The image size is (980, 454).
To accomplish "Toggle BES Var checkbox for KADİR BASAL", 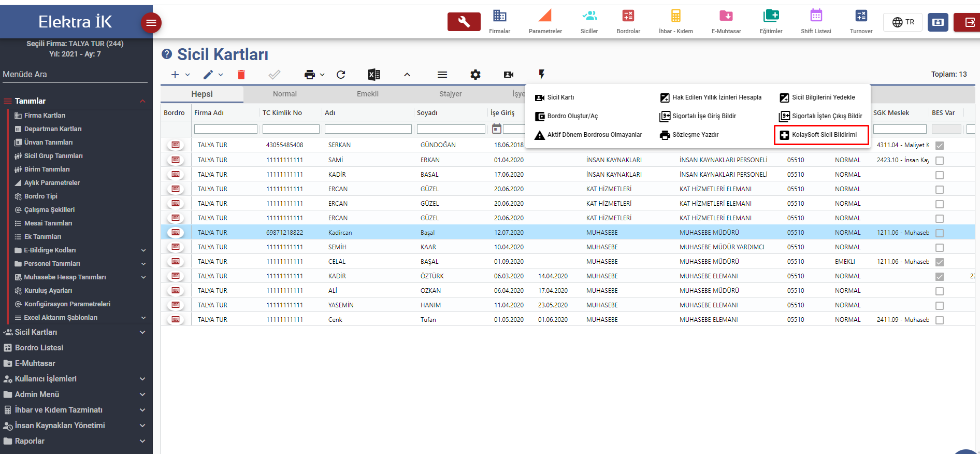I will [x=940, y=175].
